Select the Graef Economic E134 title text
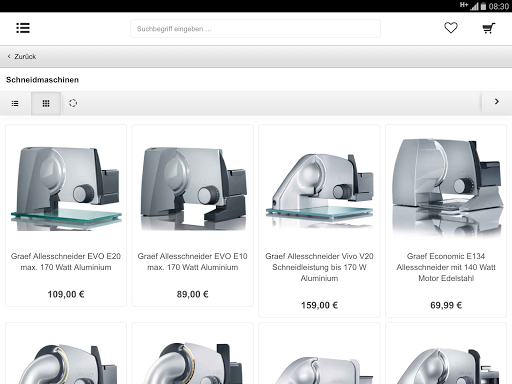Viewport: 512px width, 384px height. pos(446,267)
